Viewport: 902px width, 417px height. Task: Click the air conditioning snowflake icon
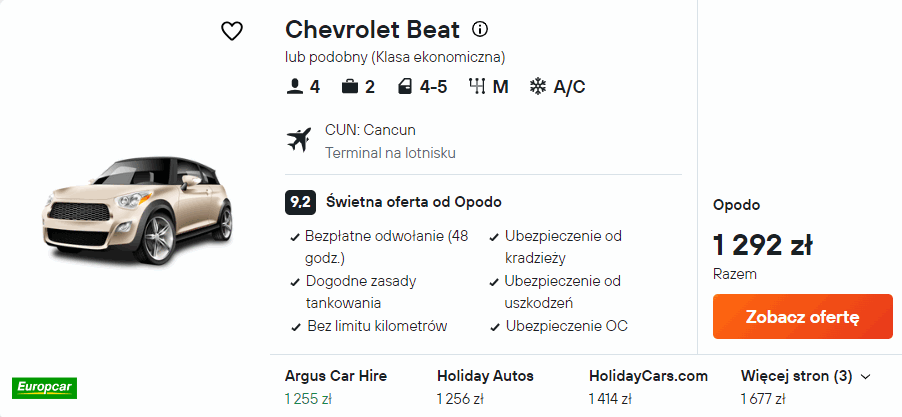point(538,87)
